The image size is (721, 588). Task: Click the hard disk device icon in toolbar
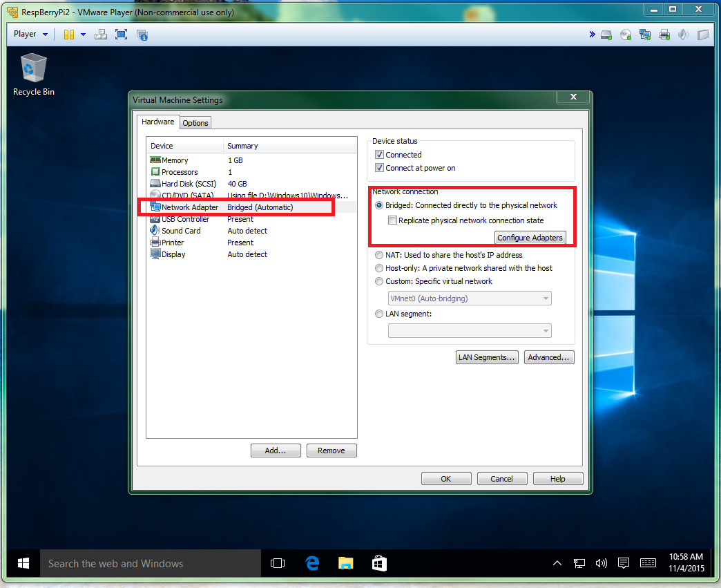coord(606,35)
